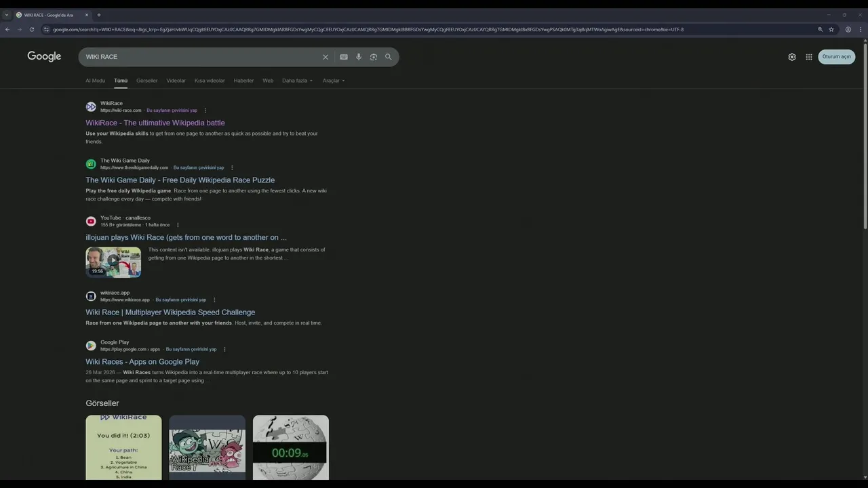Open the zoom magnifier in address bar
Screen dimensions: 868x488
click(x=820, y=29)
